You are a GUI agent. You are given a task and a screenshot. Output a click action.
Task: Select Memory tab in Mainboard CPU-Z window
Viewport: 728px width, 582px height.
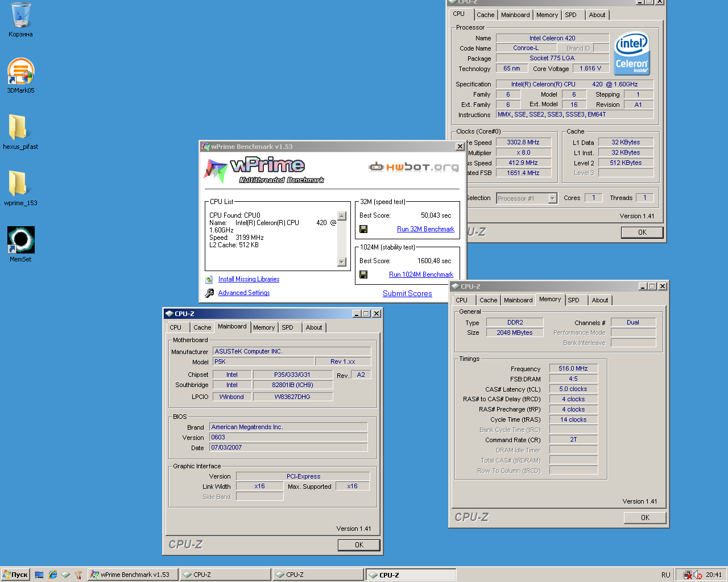[x=264, y=327]
